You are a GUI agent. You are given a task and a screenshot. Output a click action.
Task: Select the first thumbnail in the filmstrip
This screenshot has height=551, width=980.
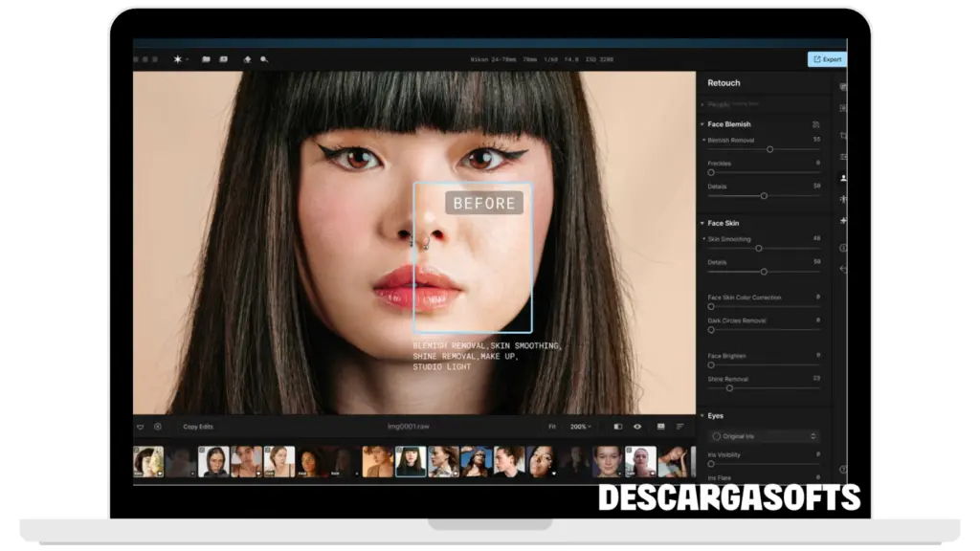pos(148,461)
